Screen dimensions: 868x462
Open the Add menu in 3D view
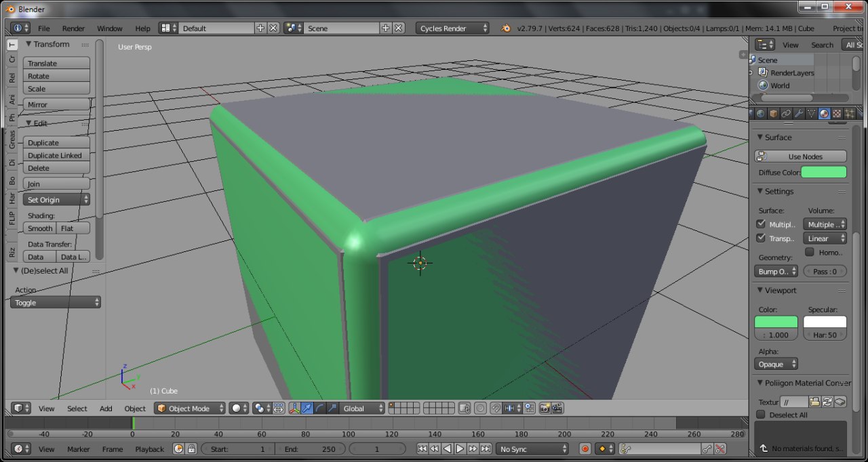pyautogui.click(x=106, y=408)
